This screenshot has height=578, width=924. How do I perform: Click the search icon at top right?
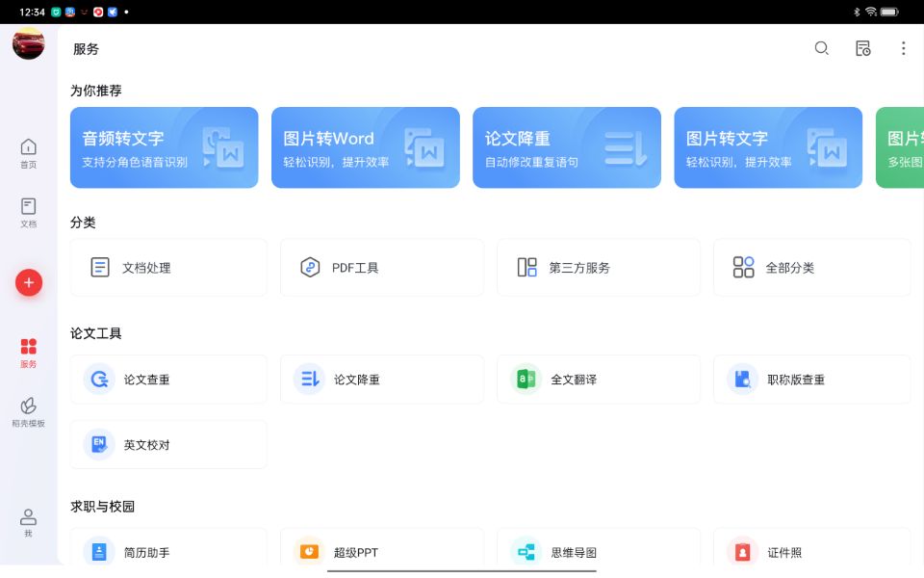[821, 47]
